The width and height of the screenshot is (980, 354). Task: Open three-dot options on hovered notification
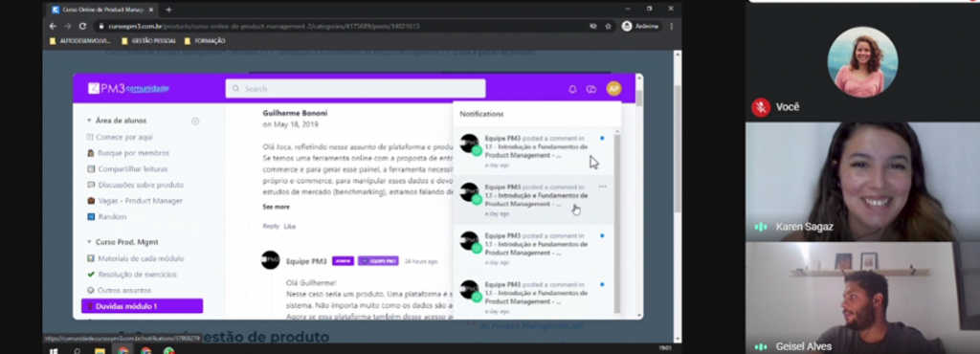coord(602,186)
